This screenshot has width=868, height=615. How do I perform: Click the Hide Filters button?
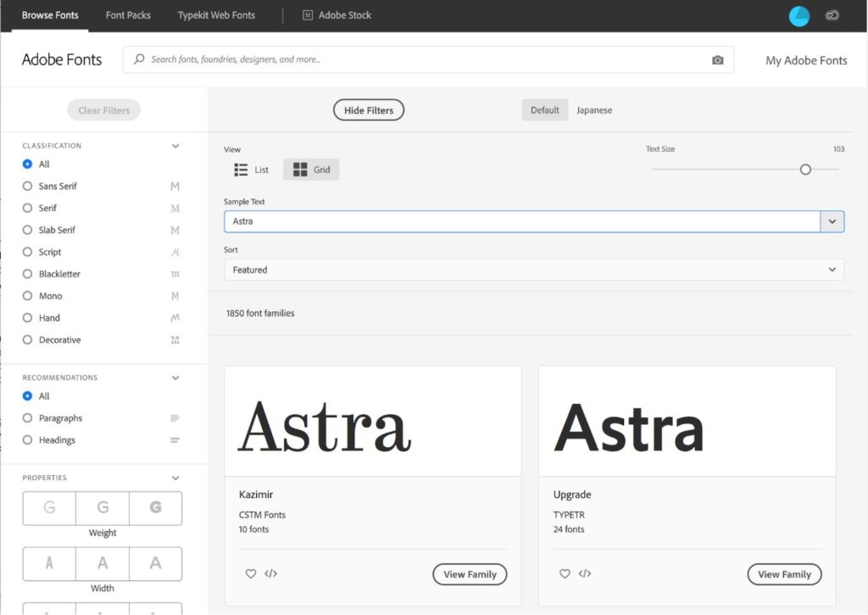369,110
